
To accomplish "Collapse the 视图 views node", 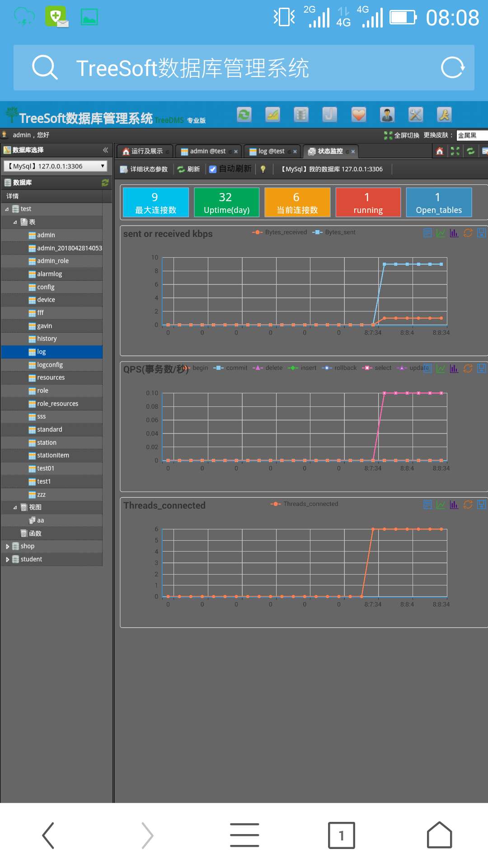I will [x=15, y=508].
